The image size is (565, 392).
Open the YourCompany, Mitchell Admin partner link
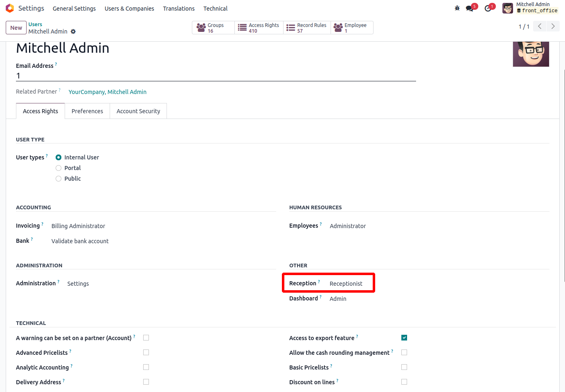pyautogui.click(x=107, y=92)
